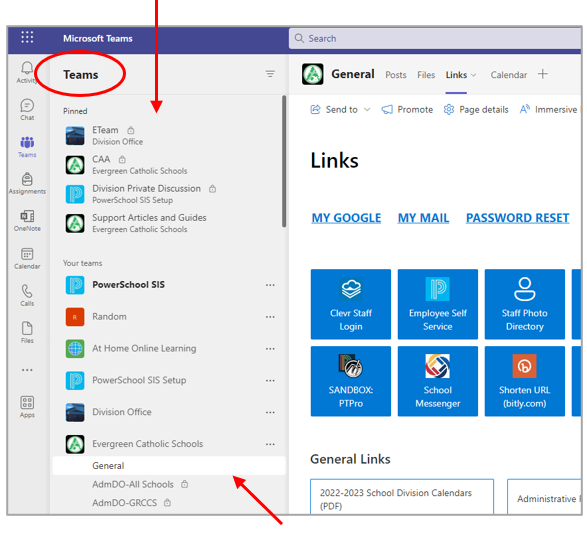The image size is (587, 533).
Task: Open Calls in the left rail
Action: click(x=27, y=295)
